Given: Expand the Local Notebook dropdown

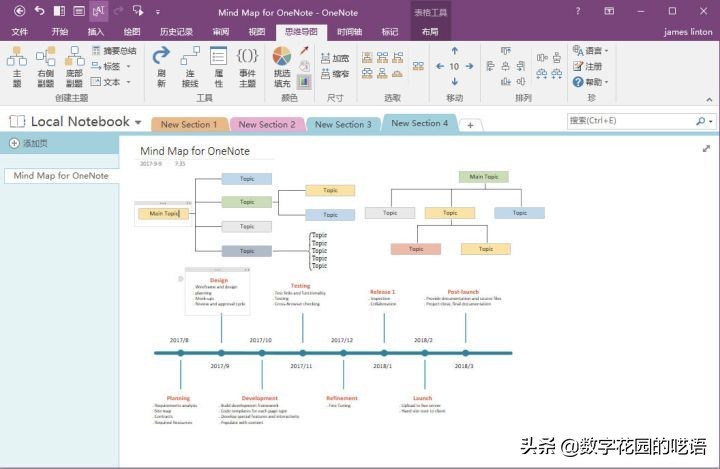Looking at the screenshot, I should [x=138, y=122].
